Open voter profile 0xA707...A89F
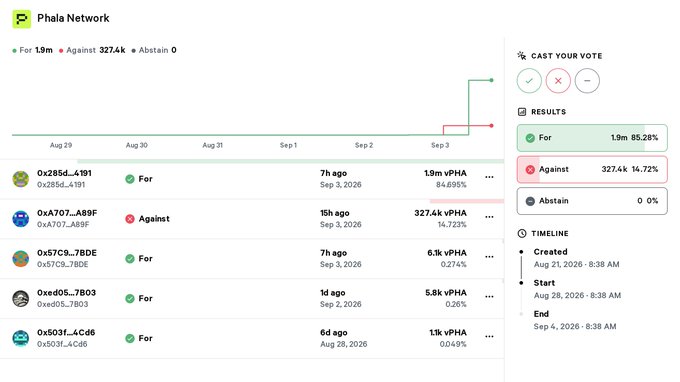 coord(67,213)
